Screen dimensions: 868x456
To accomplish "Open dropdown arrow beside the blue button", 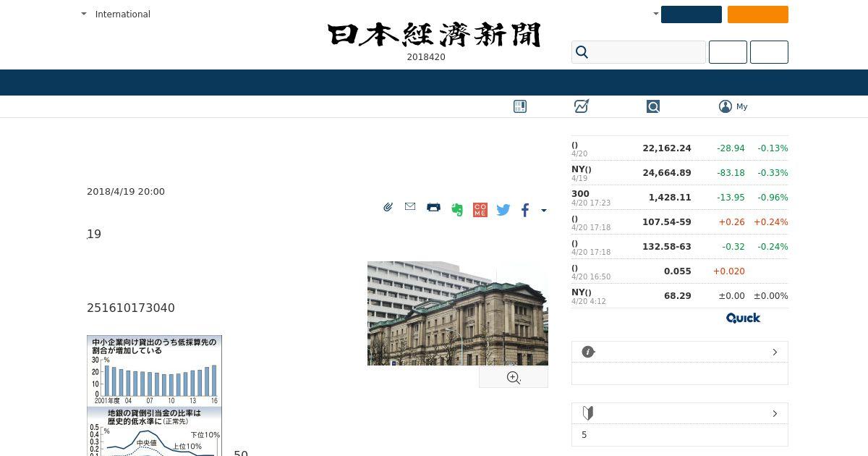I will click(x=655, y=14).
